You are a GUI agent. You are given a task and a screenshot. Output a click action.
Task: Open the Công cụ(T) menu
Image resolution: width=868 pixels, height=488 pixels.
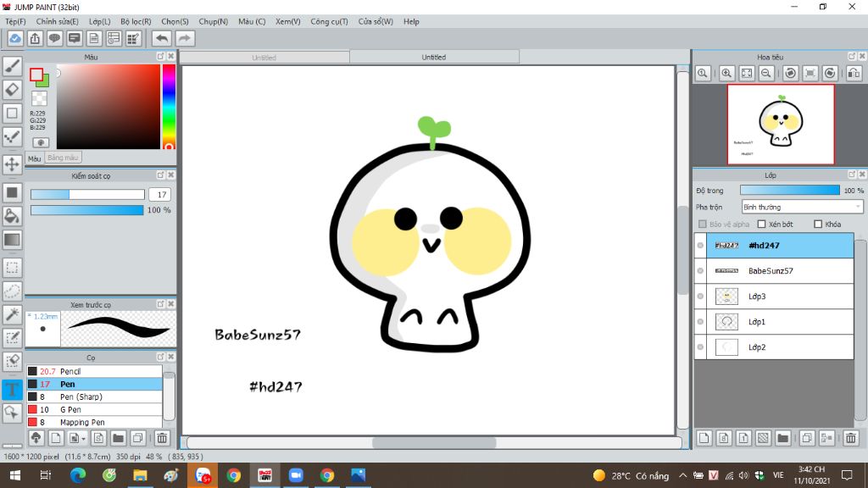329,21
